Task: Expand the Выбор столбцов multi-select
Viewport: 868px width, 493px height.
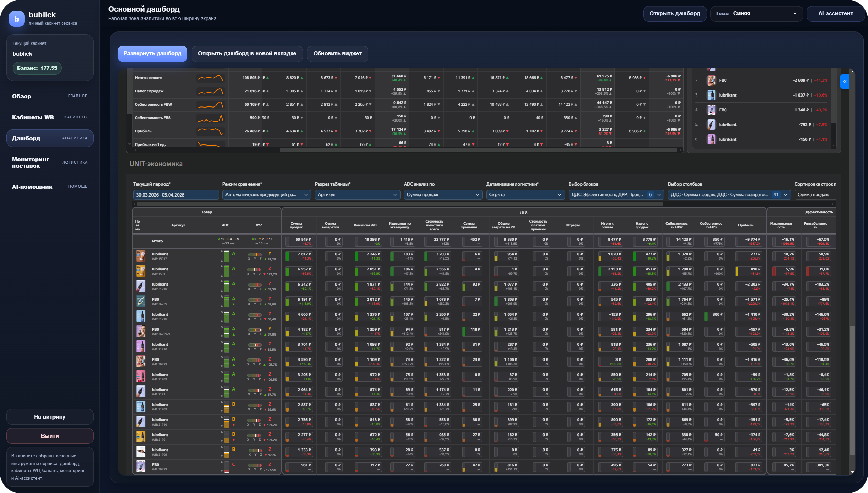Action: coord(729,195)
